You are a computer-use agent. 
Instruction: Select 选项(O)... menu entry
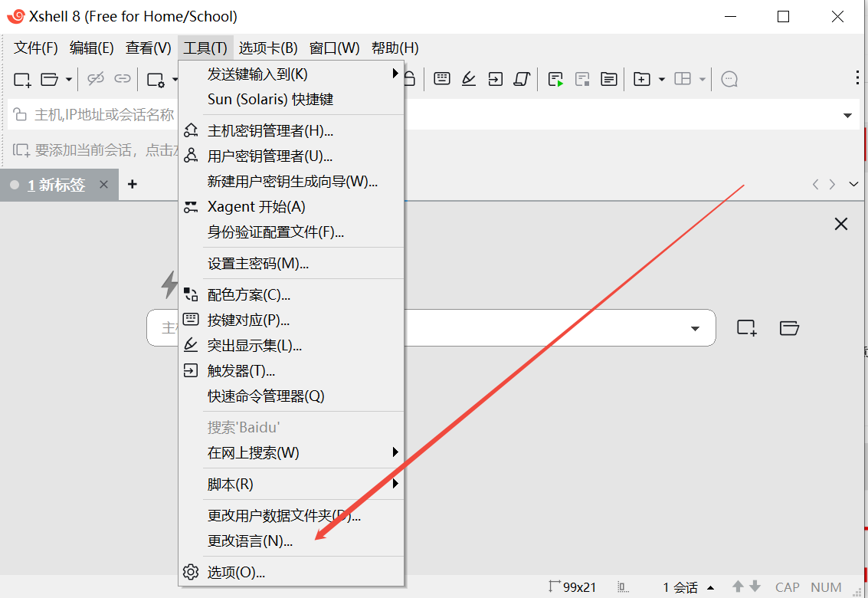tap(236, 573)
